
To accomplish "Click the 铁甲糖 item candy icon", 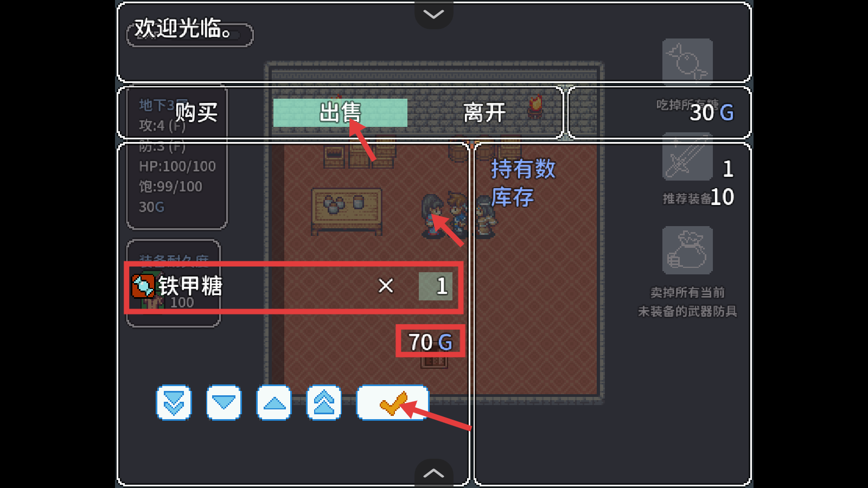I will click(143, 286).
